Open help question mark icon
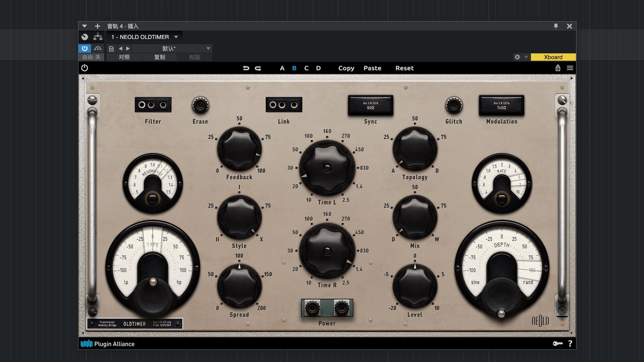 [570, 344]
